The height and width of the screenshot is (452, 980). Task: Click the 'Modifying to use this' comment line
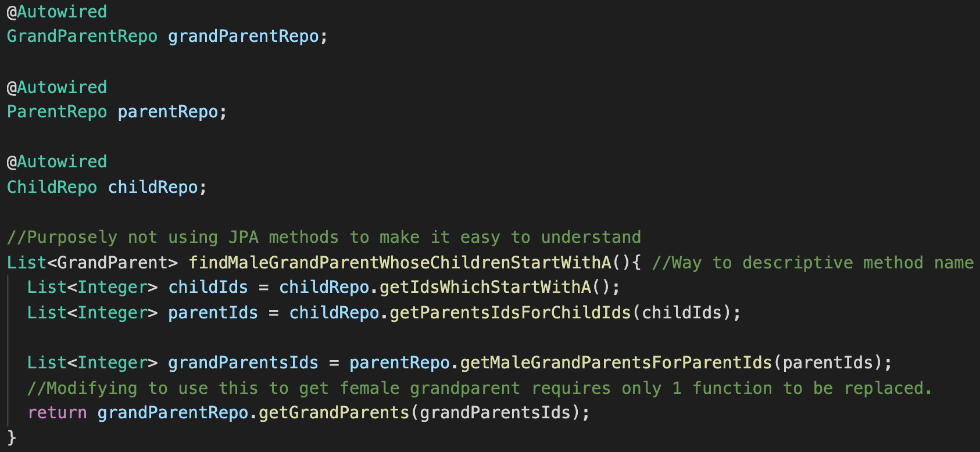(480, 388)
